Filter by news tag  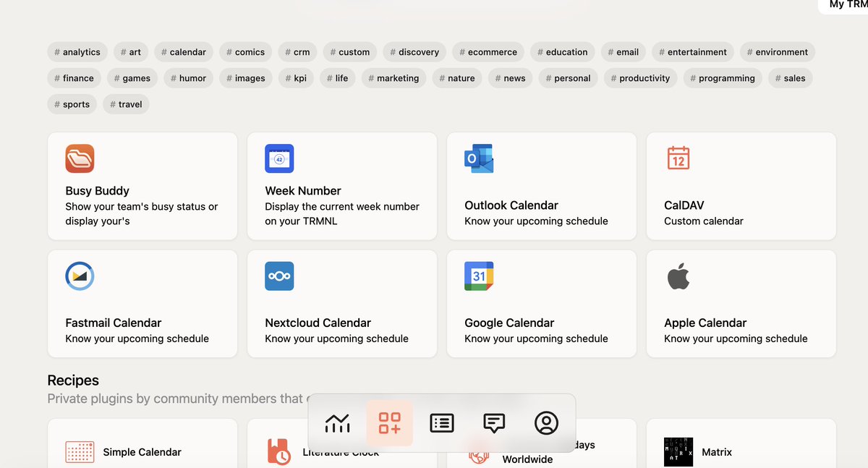[x=511, y=78]
